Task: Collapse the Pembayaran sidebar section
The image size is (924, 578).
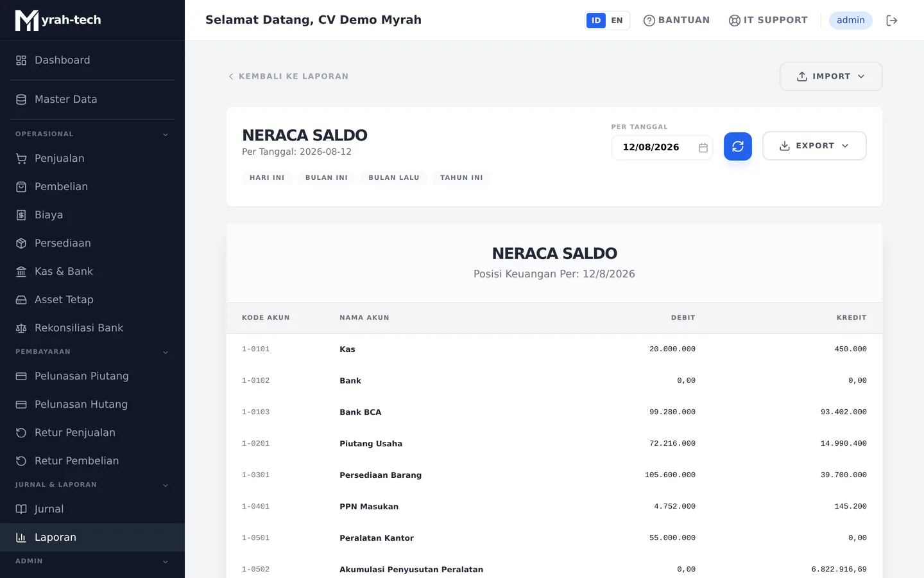Action: [166, 353]
